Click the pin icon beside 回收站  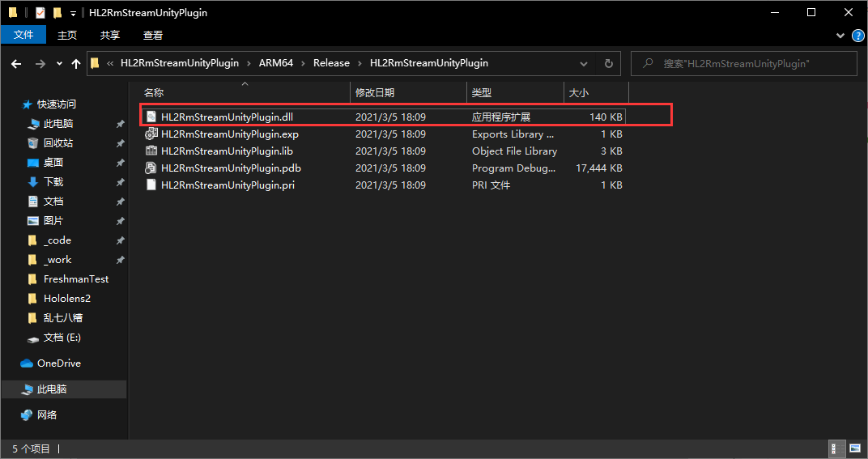(x=120, y=143)
